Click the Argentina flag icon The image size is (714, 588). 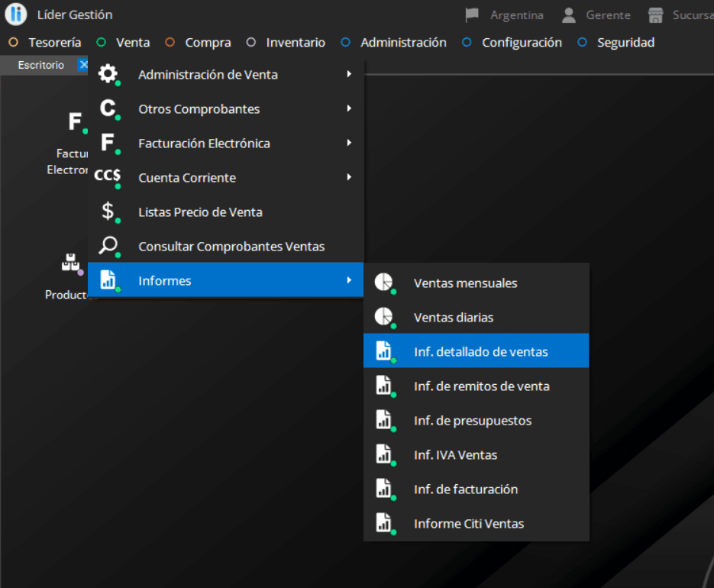(473, 15)
